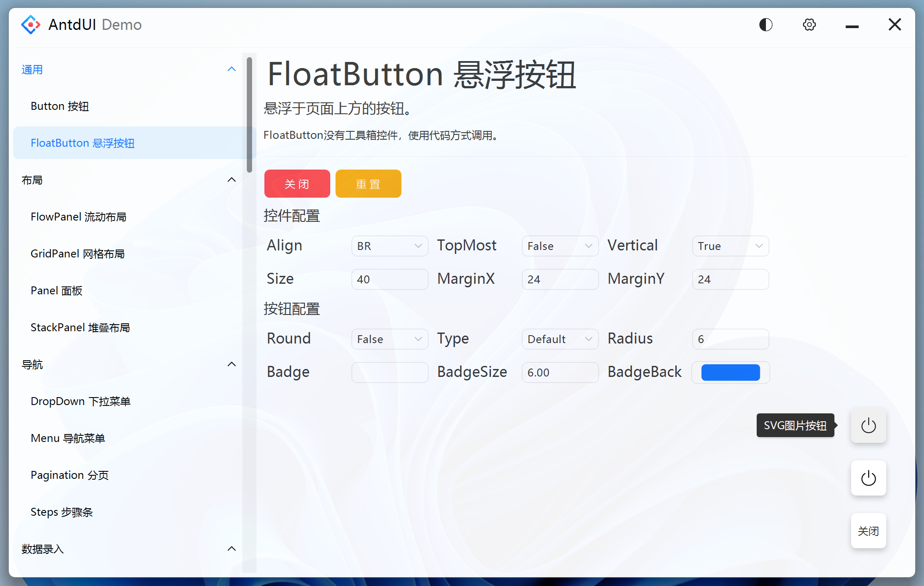The height and width of the screenshot is (586, 924).
Task: Expand the 数据录入 section
Action: click(x=232, y=548)
